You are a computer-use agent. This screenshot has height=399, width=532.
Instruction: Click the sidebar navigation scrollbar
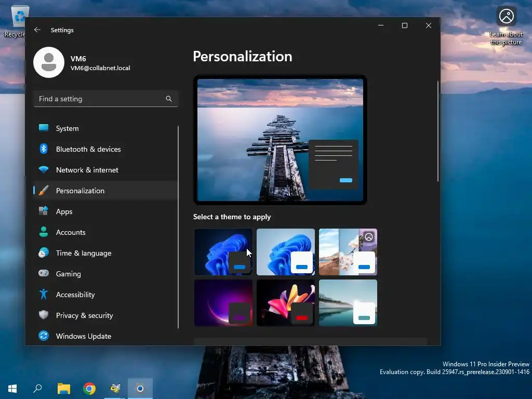[x=178, y=227]
